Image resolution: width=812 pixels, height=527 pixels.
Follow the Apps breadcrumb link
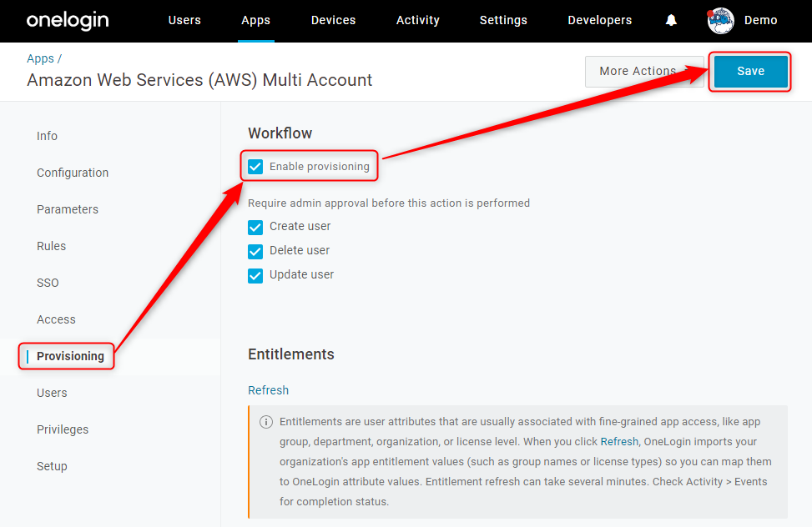[40, 58]
